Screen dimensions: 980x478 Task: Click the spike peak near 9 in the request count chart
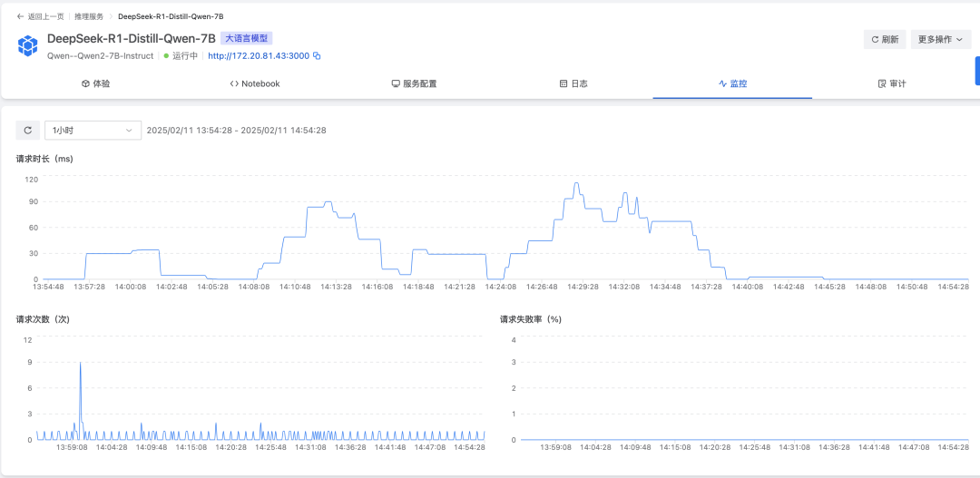80,363
